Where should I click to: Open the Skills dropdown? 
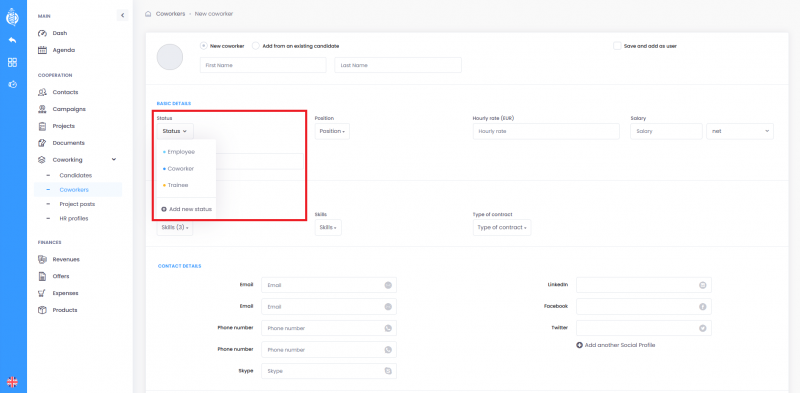(x=328, y=228)
